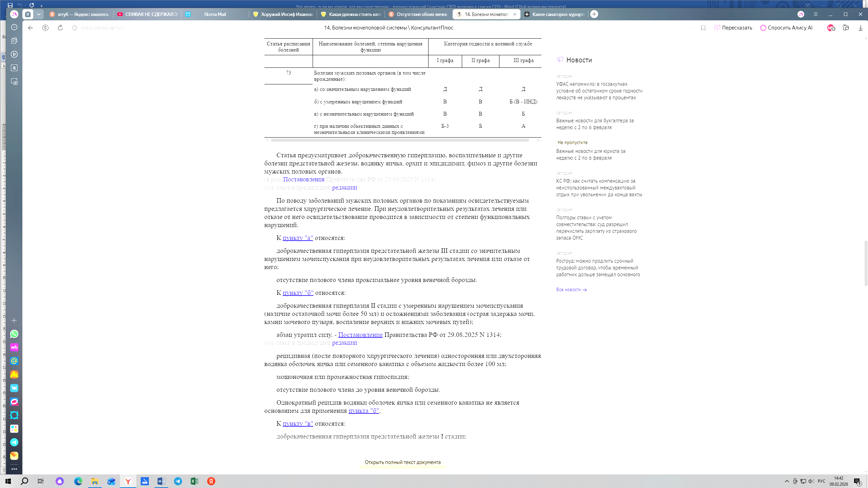Open the screenshot tool icon in sidebar

14,82
